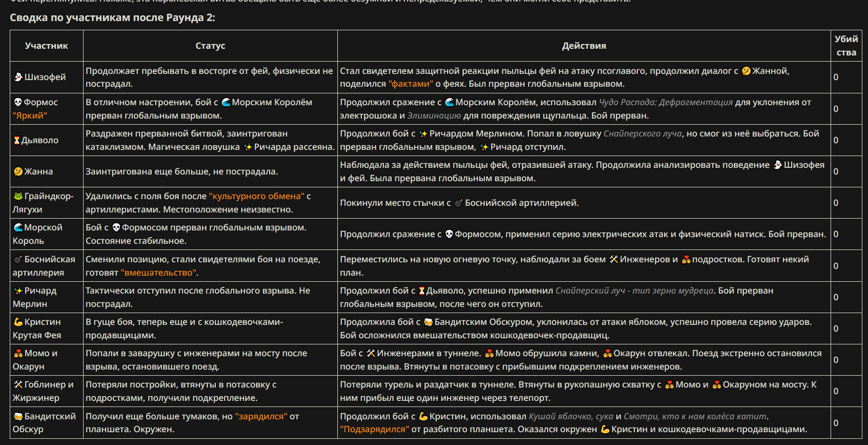Click the sparkles emoji in Ричард Мерлин participant cell
Viewport: 868px width, 445px height.
(x=18, y=291)
